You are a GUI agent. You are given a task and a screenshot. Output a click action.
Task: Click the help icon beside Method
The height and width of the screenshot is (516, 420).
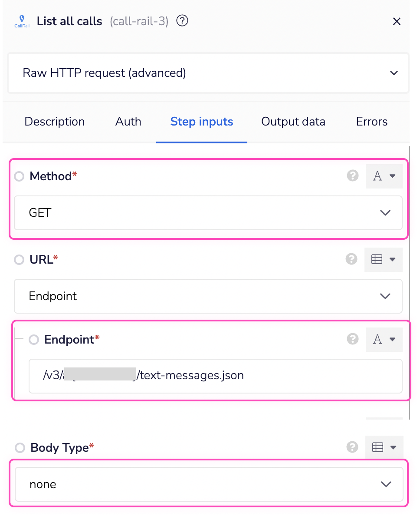pos(352,176)
